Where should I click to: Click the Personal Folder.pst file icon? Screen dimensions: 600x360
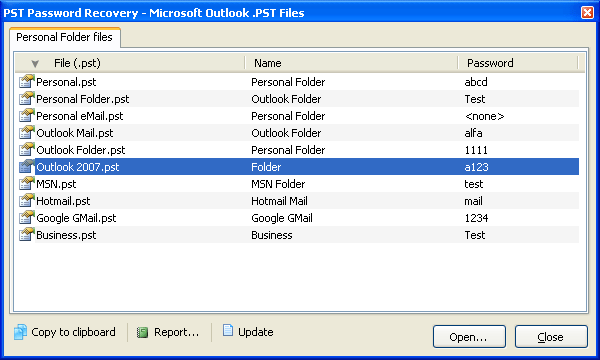click(26, 99)
